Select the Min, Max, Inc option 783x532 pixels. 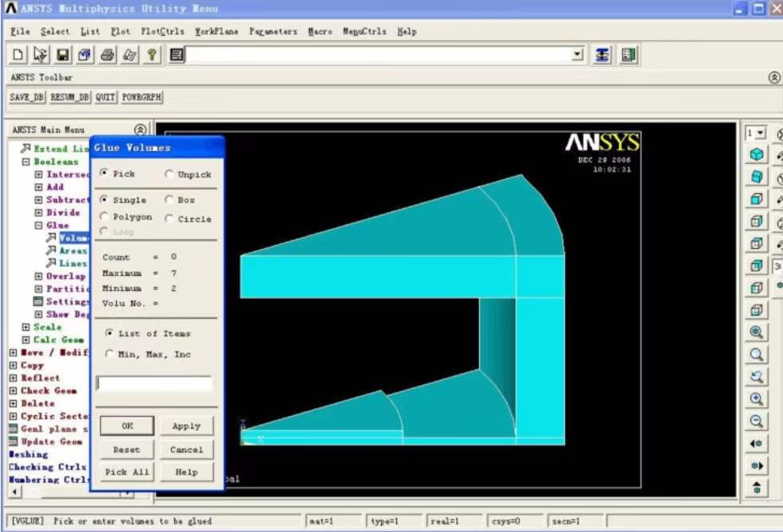click(106, 355)
